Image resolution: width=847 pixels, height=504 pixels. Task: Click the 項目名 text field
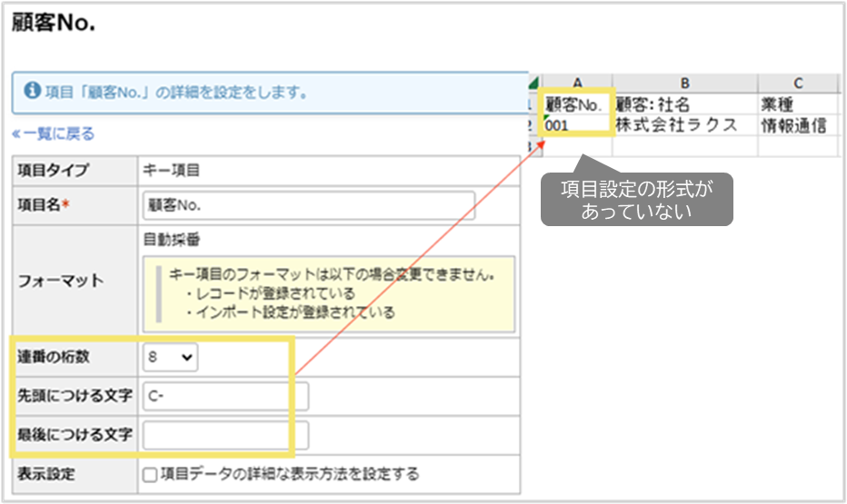pos(309,205)
